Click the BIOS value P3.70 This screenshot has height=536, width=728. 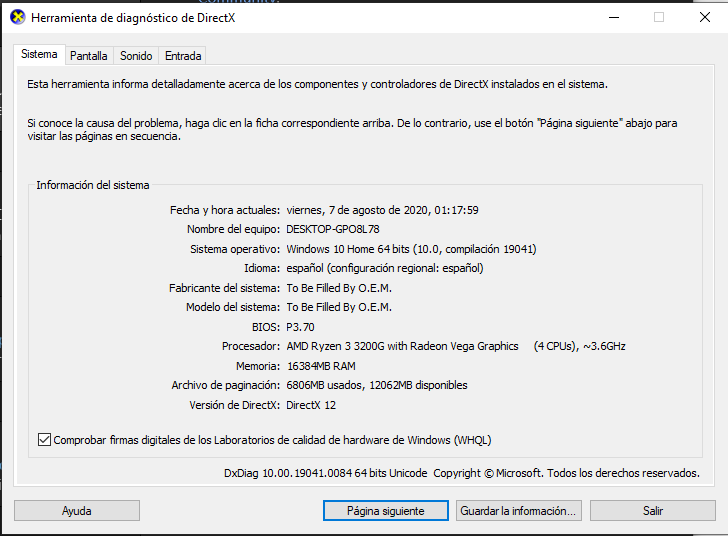tap(300, 327)
